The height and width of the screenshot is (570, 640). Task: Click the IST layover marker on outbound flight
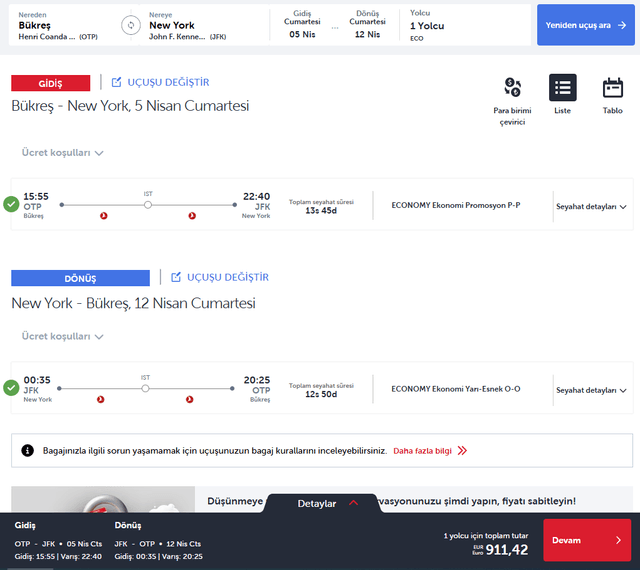[x=148, y=205]
